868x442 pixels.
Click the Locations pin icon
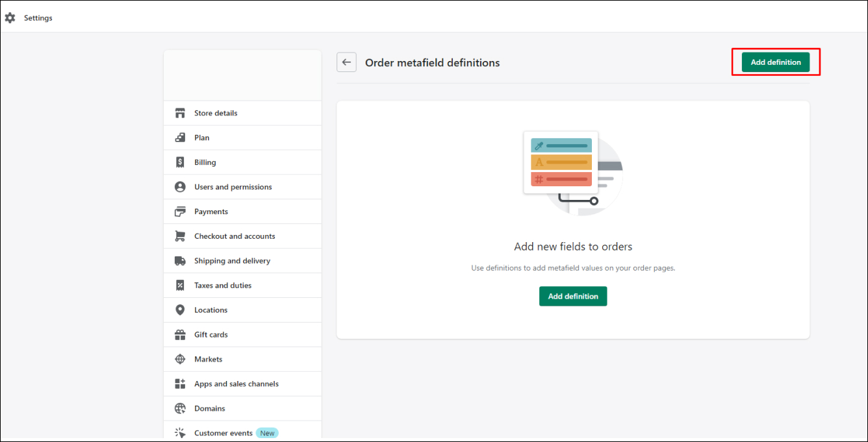tap(180, 310)
